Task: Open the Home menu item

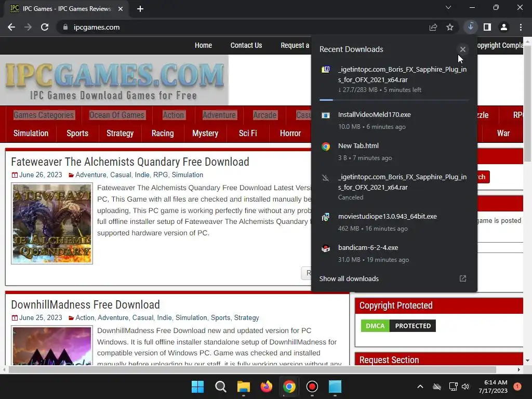Action: pyautogui.click(x=203, y=45)
